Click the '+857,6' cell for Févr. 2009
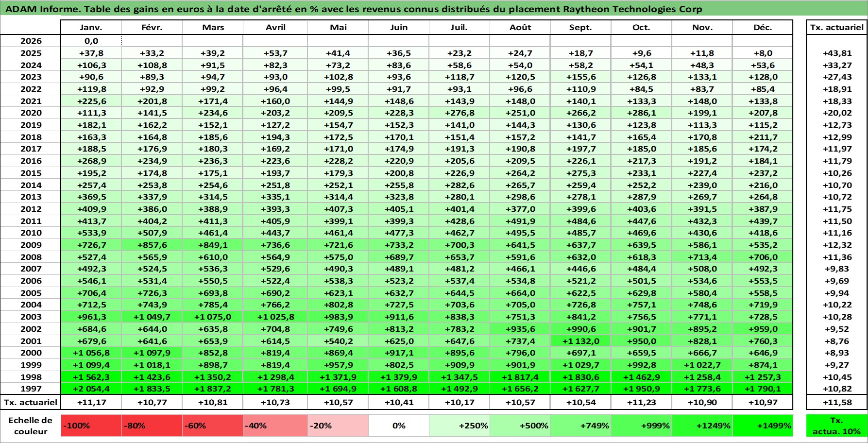Viewport: 868px width, 443px height. (152, 245)
